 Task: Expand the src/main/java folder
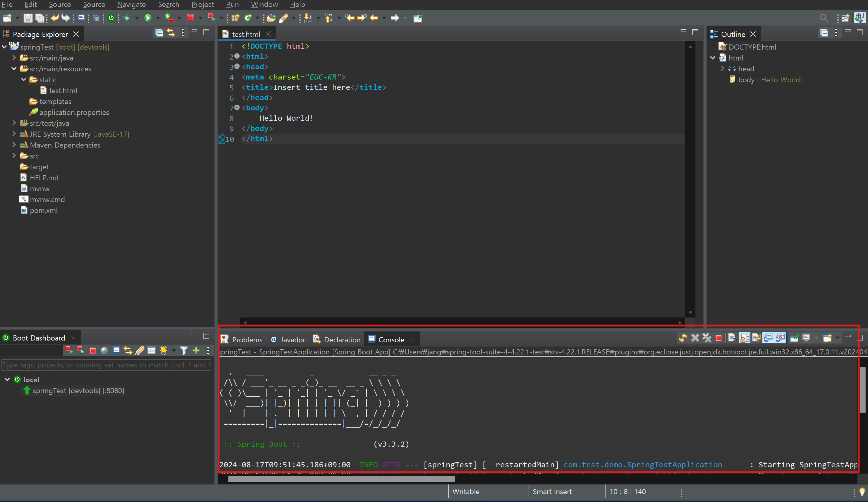pyautogui.click(x=14, y=57)
